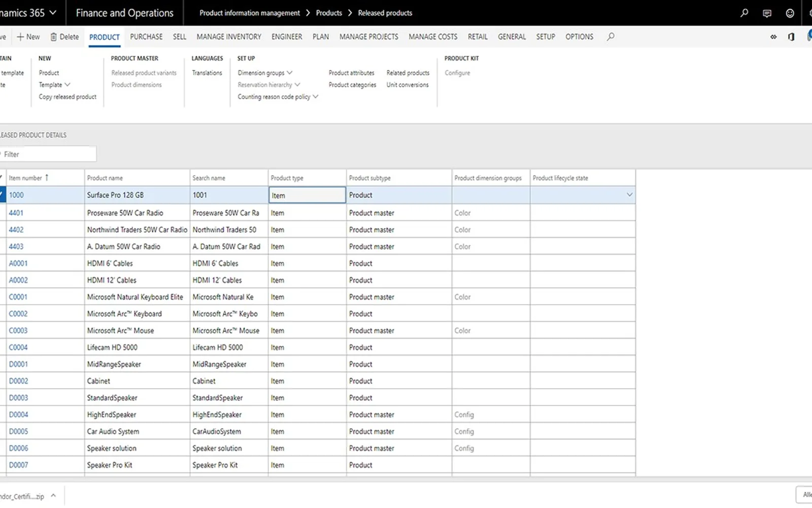Open item D0004 link
The height and width of the screenshot is (508, 812).
(18, 415)
